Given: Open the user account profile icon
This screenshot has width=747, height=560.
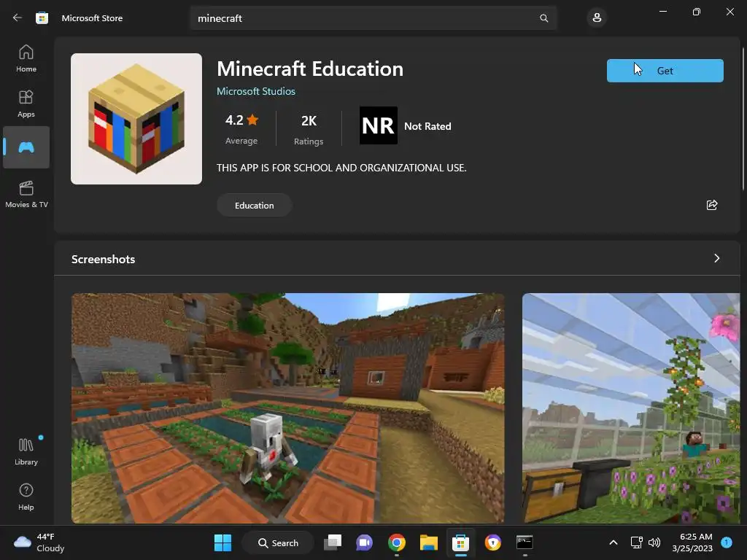Looking at the screenshot, I should (x=597, y=18).
